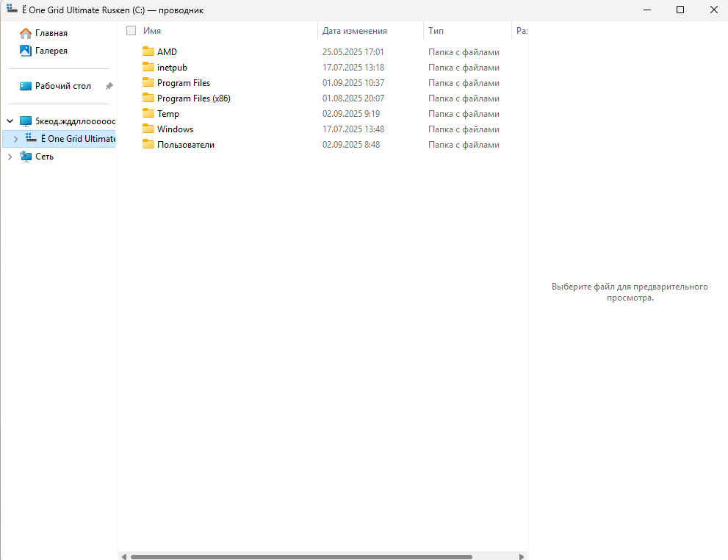Click the AMD folder icon
The height and width of the screenshot is (560, 728).
[x=148, y=51]
